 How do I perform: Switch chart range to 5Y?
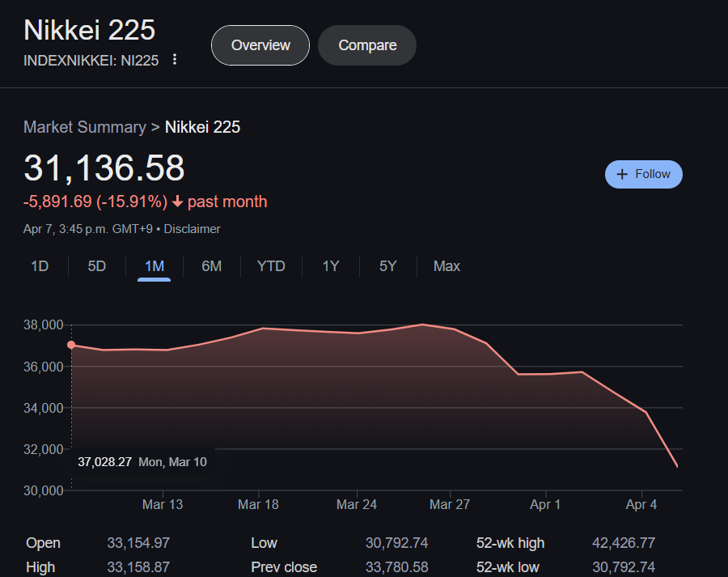coord(388,266)
